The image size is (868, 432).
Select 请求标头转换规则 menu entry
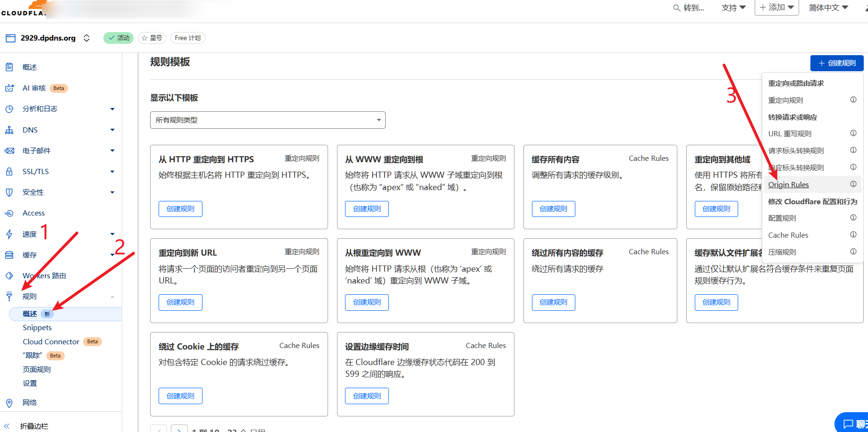tap(796, 150)
